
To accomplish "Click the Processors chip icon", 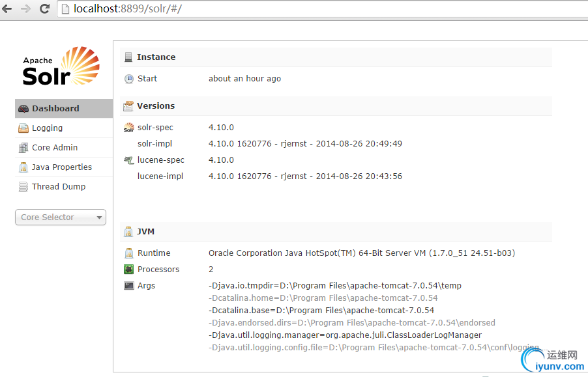I will (128, 269).
